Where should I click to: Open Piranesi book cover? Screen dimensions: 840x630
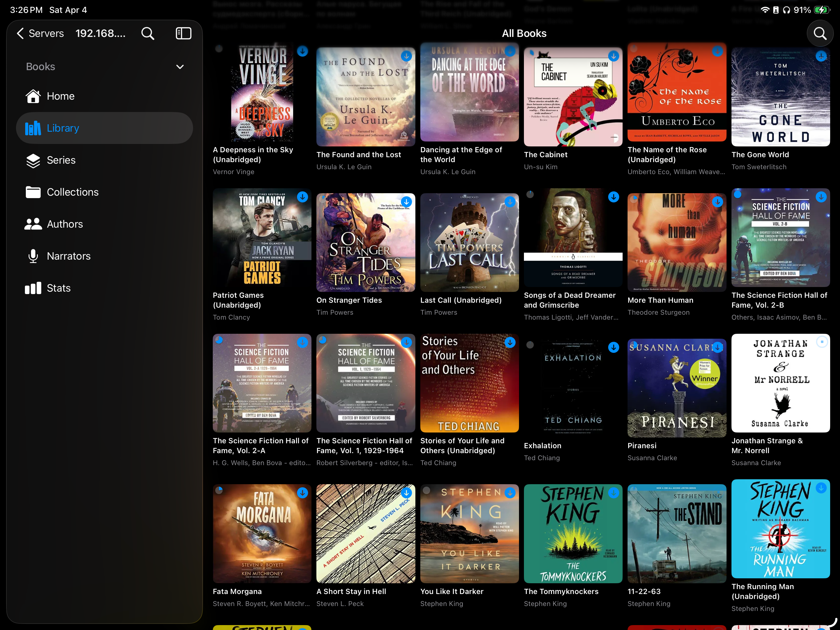tap(677, 388)
